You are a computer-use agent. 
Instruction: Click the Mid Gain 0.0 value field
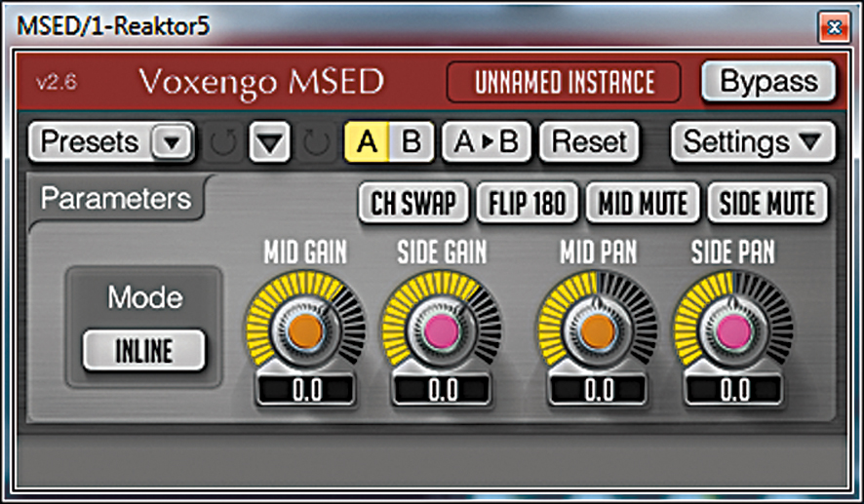[306, 390]
